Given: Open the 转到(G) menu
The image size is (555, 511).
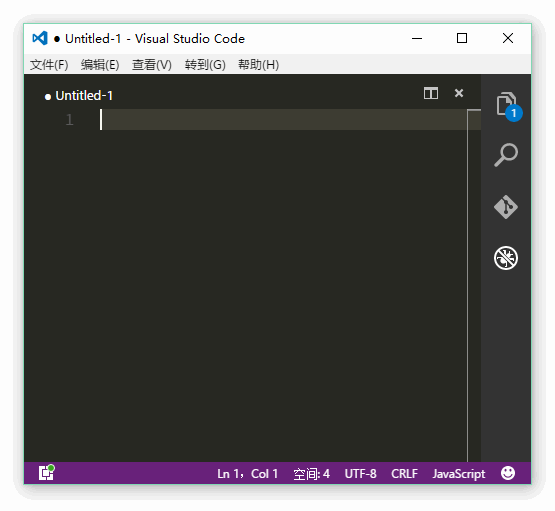Looking at the screenshot, I should [205, 65].
